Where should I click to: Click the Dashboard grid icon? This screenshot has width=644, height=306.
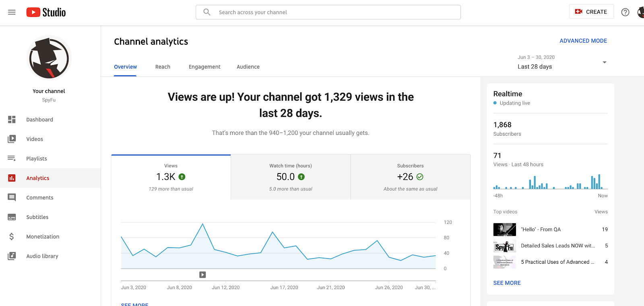pyautogui.click(x=12, y=120)
